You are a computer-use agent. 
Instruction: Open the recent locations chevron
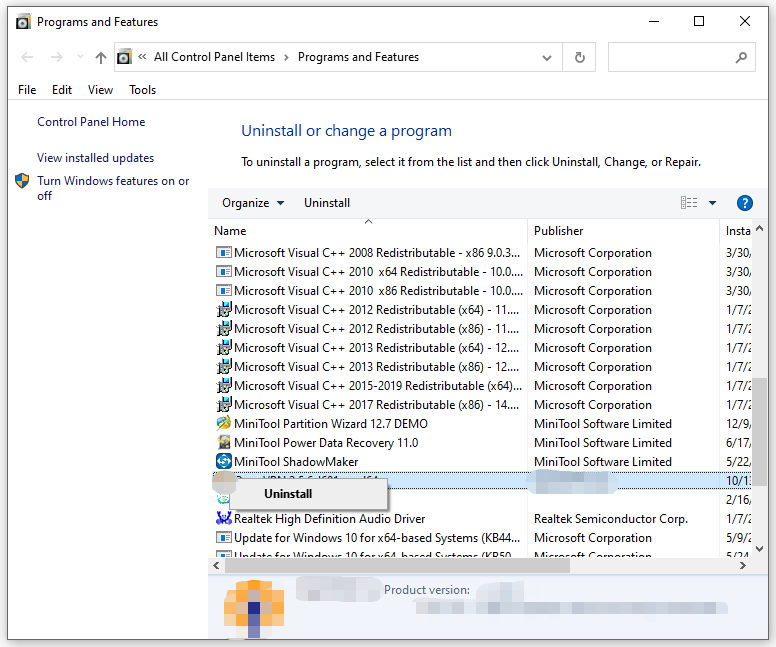point(80,57)
